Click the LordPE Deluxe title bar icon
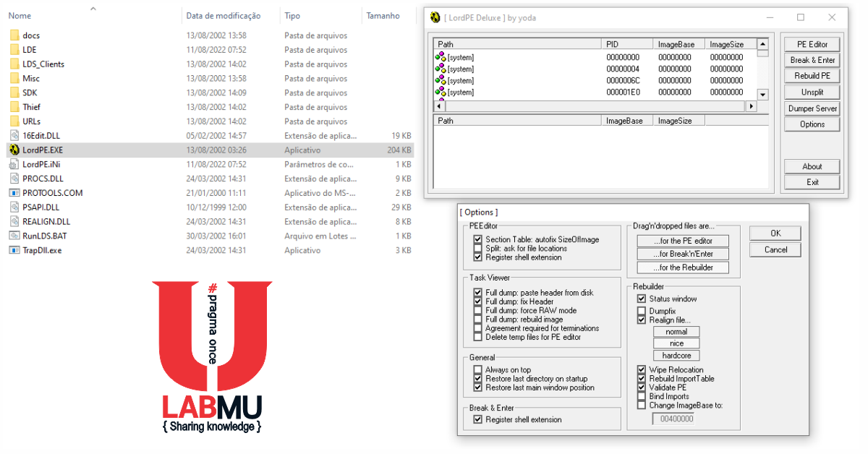The width and height of the screenshot is (868, 454). tap(435, 17)
